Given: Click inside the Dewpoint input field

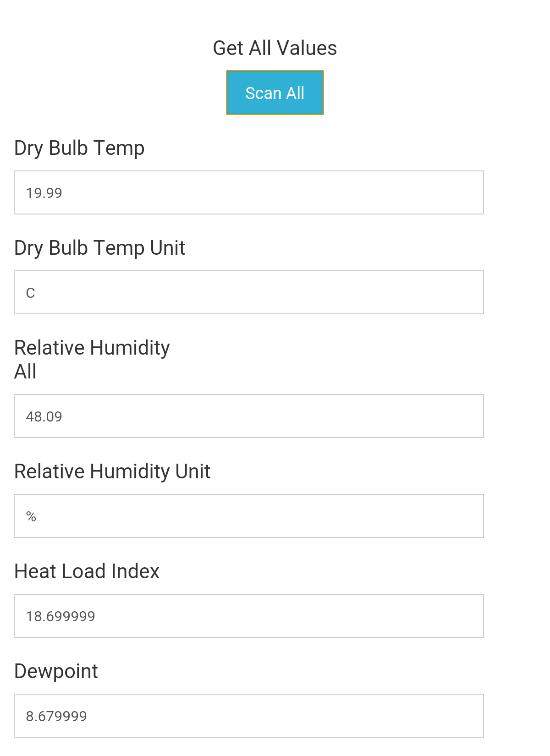Looking at the screenshot, I should [249, 716].
